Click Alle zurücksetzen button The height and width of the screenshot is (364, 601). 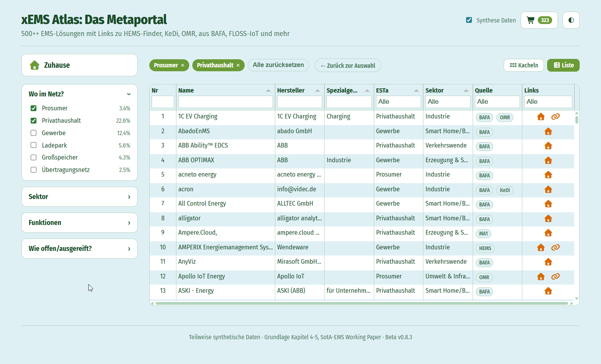pos(278,65)
